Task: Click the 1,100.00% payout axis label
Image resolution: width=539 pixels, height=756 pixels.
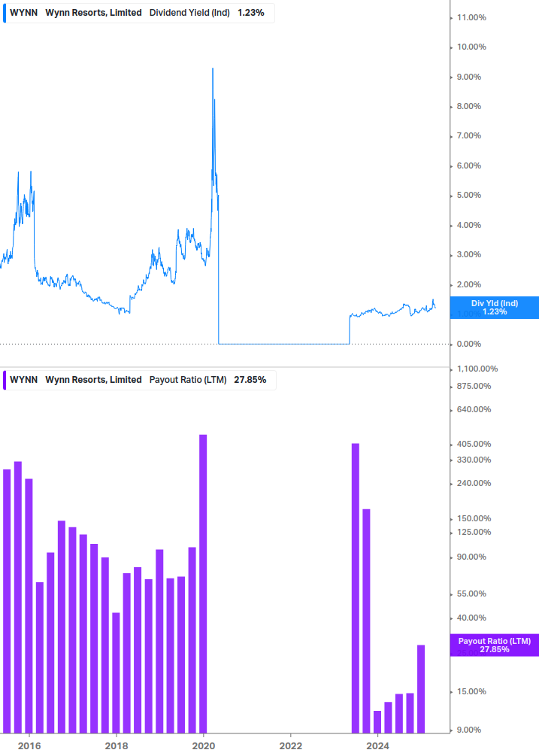Action: (477, 369)
